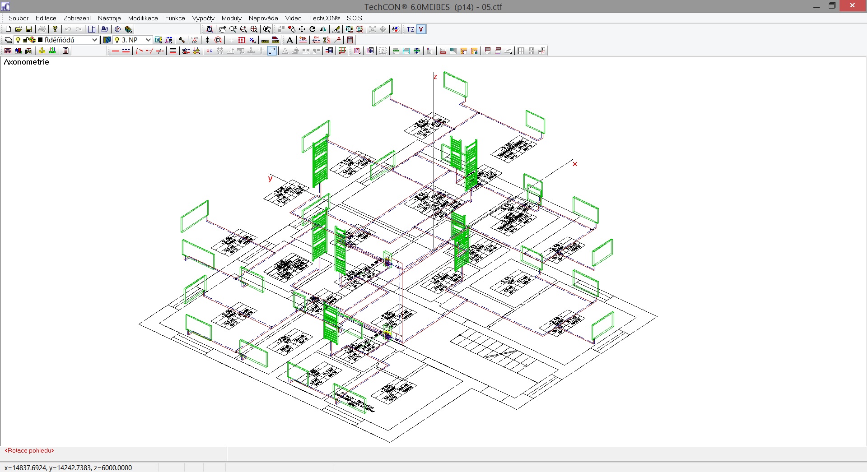Open the Výpočty menu
This screenshot has width=868, height=472.
[203, 18]
